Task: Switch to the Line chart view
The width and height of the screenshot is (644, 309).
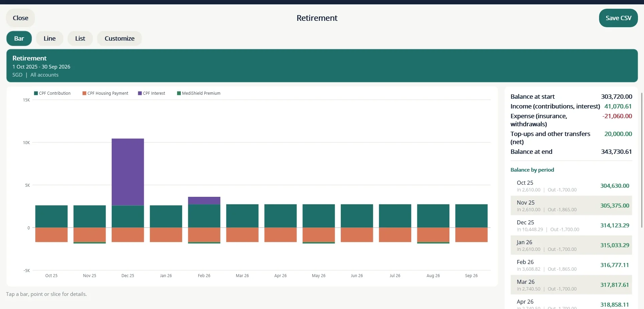Action: pyautogui.click(x=50, y=39)
